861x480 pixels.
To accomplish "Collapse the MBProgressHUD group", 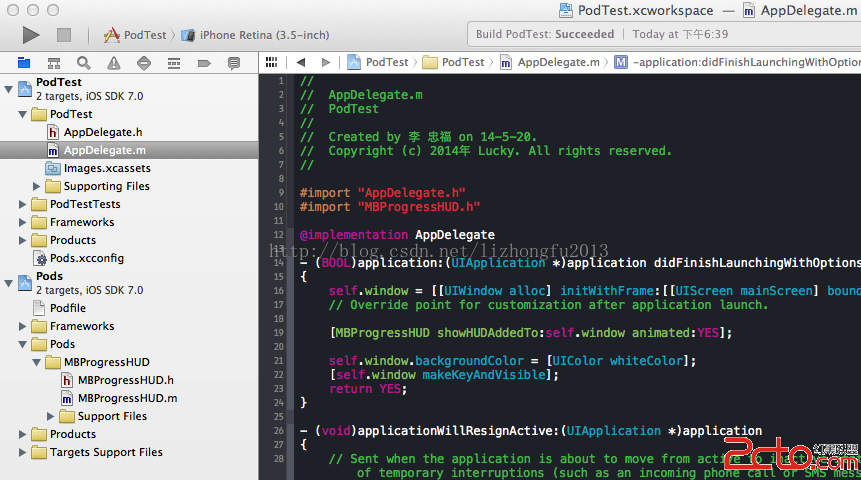I will pyautogui.click(x=38, y=362).
